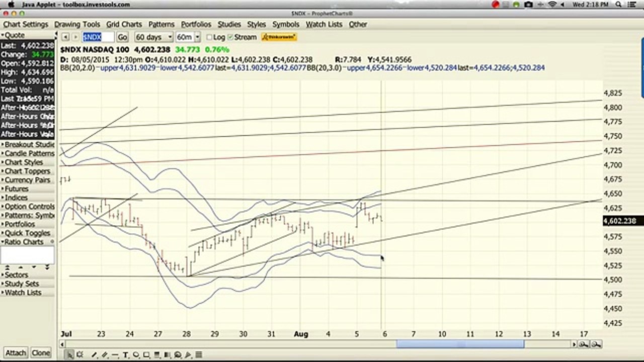This screenshot has height=362, width=644.
Task: Expand the Breakout Studies section
Action: pyautogui.click(x=27, y=145)
